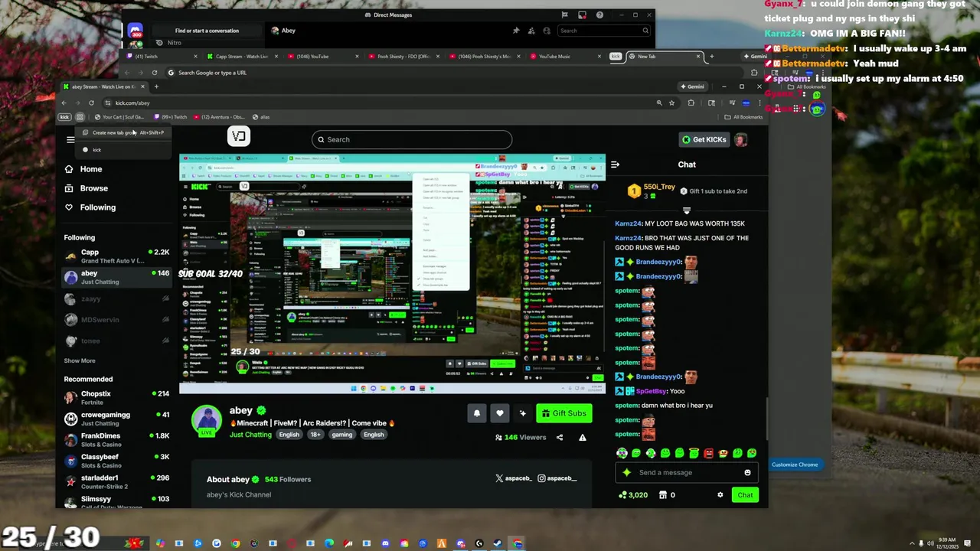Image resolution: width=980 pixels, height=551 pixels.
Task: Expand the gift leaderboard chevron under 550I_Trey
Action: pyautogui.click(x=686, y=210)
